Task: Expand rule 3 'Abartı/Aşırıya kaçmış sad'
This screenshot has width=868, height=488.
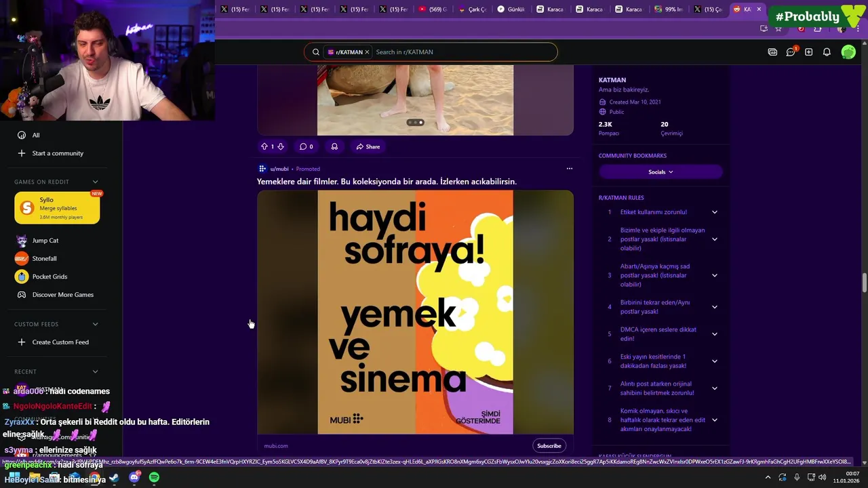Action: (714, 275)
